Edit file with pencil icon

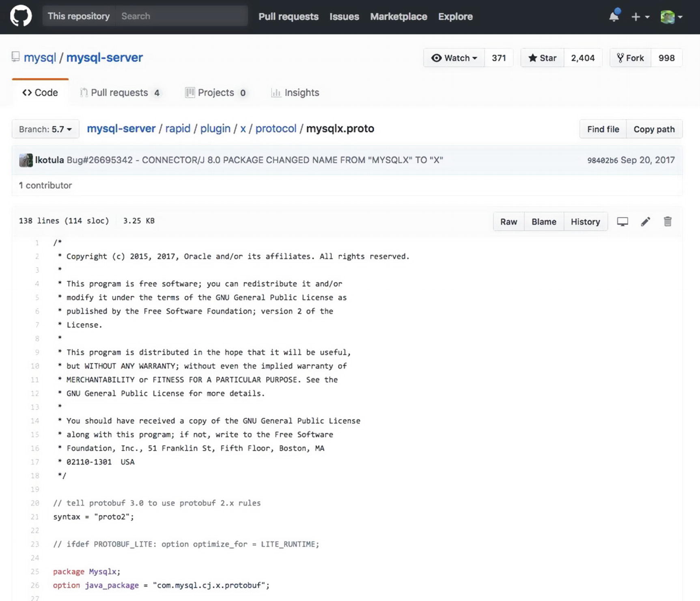[646, 222]
